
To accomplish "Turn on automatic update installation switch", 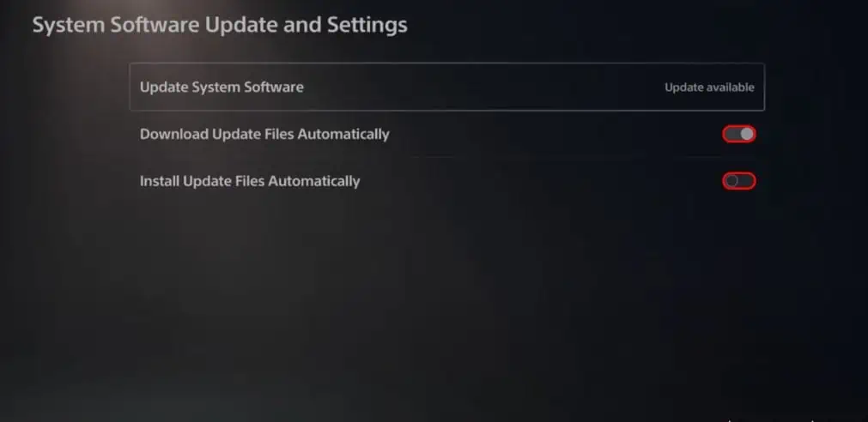I will (739, 181).
